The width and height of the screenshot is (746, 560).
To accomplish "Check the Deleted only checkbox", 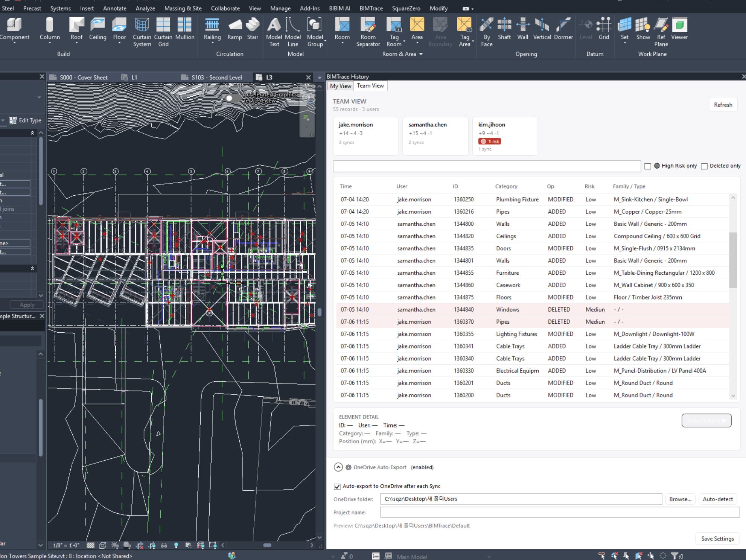I will point(704,166).
